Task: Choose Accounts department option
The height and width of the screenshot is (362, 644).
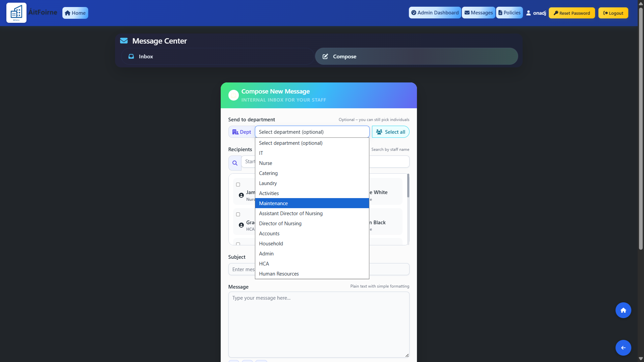Action: 312,234
